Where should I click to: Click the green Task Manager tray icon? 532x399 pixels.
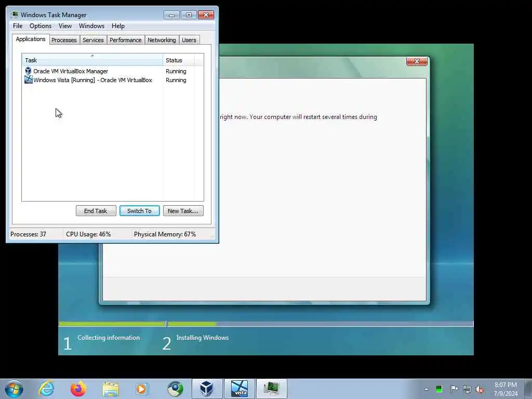[x=439, y=389]
